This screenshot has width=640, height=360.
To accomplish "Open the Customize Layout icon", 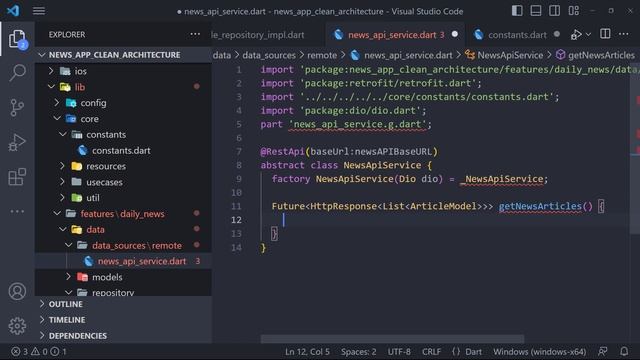I will coord(573,11).
